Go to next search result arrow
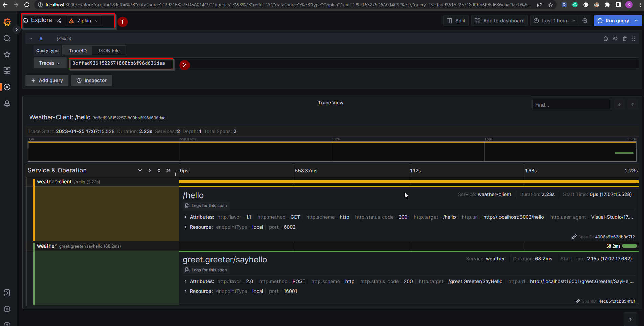 click(619, 104)
